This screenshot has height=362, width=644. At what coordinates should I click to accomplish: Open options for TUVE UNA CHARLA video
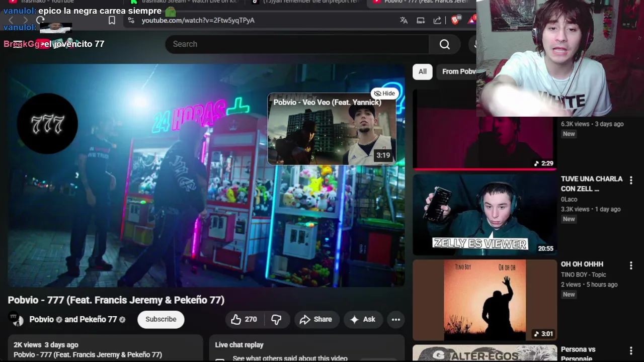[x=631, y=180]
